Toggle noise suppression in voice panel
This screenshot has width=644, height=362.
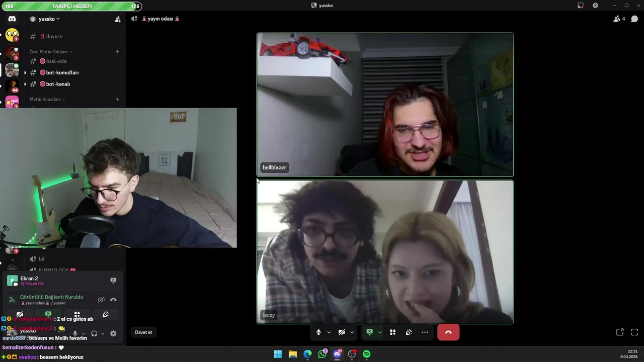click(x=101, y=300)
